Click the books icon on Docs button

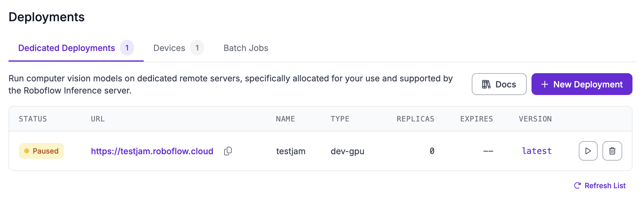pyautogui.click(x=486, y=84)
